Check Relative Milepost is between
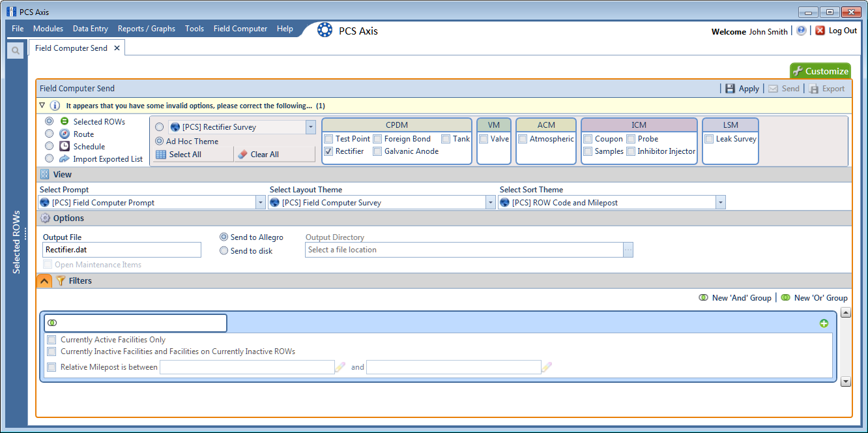 point(51,367)
